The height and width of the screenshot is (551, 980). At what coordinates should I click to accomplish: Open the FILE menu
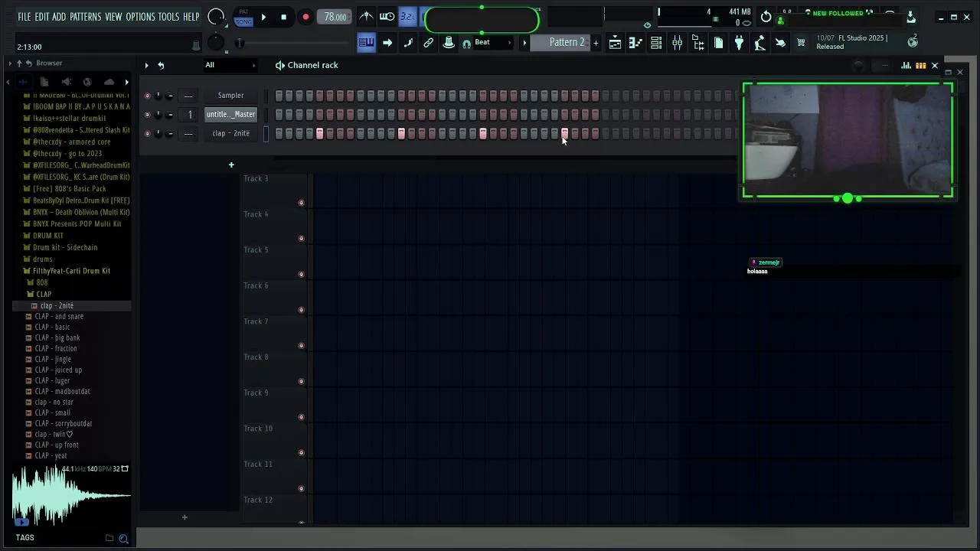(24, 17)
